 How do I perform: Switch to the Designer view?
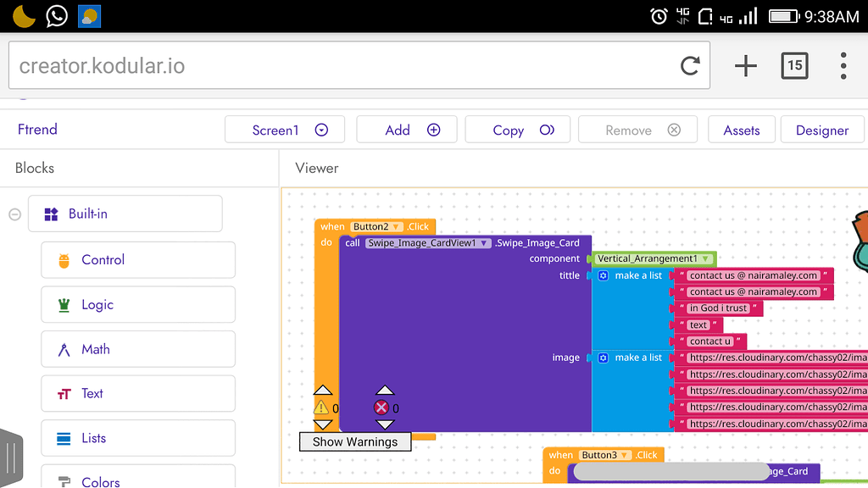click(821, 130)
